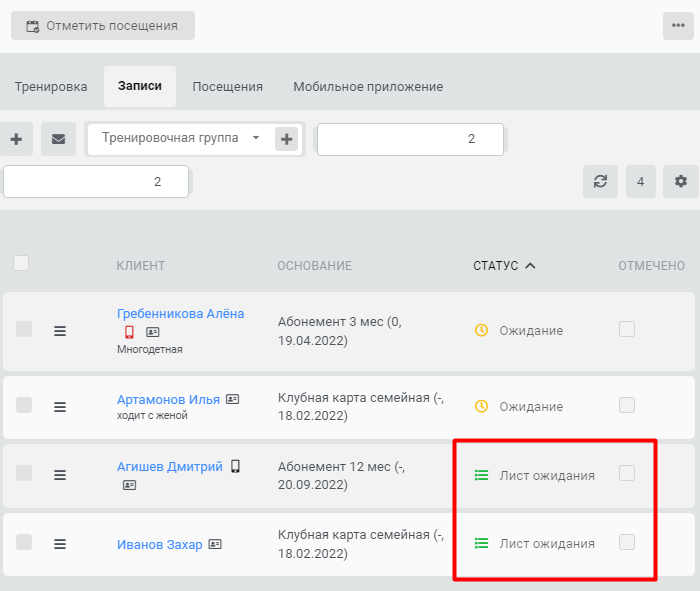
Task: Tick the Отмечено checkbox for Артамонов Илья
Action: [627, 405]
